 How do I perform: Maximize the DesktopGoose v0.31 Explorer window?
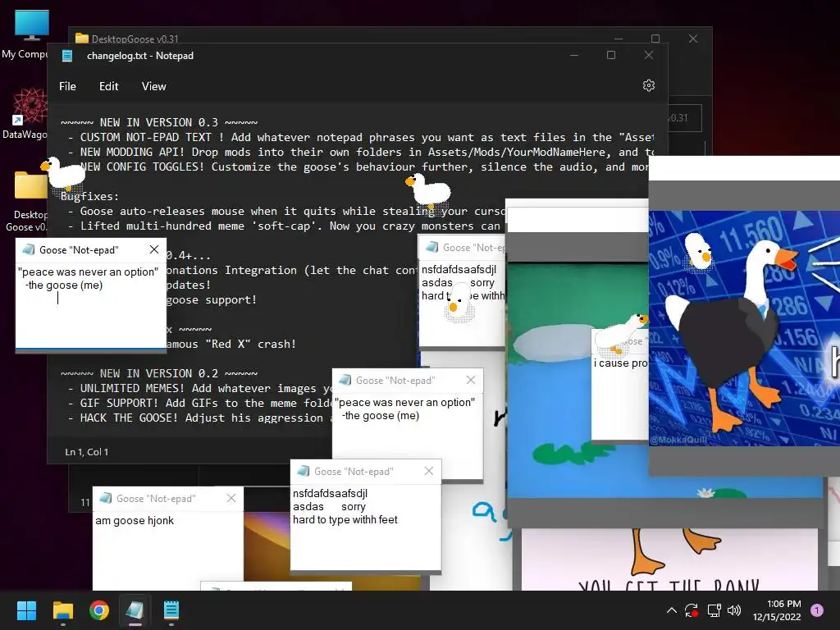click(655, 39)
